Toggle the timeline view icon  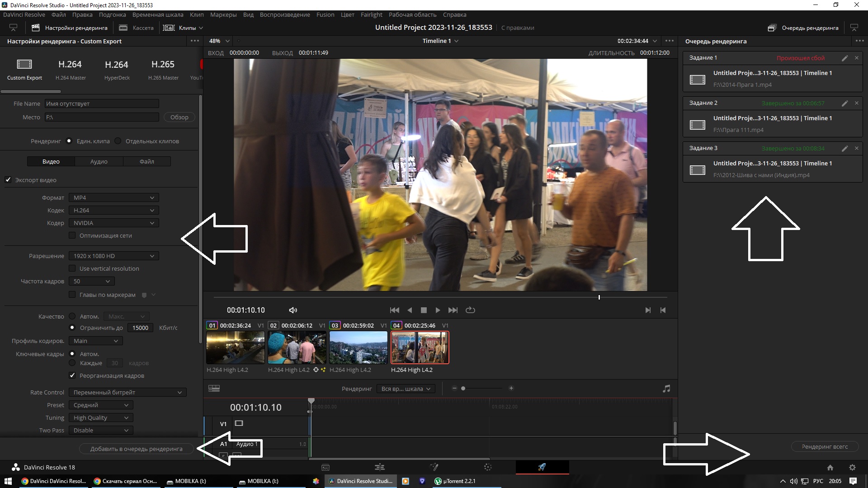(214, 389)
